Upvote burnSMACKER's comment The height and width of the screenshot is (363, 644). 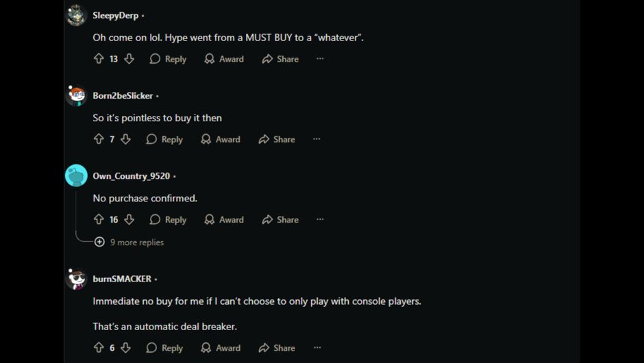click(99, 348)
